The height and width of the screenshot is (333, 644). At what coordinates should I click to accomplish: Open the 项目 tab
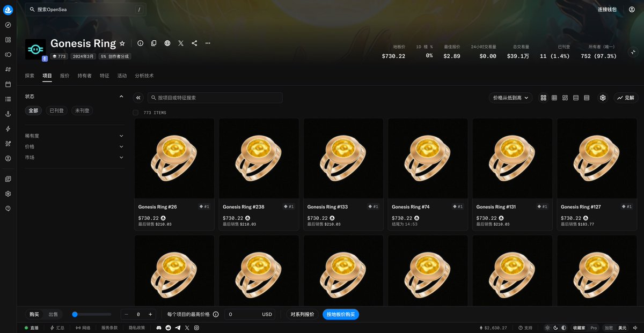[x=47, y=76]
